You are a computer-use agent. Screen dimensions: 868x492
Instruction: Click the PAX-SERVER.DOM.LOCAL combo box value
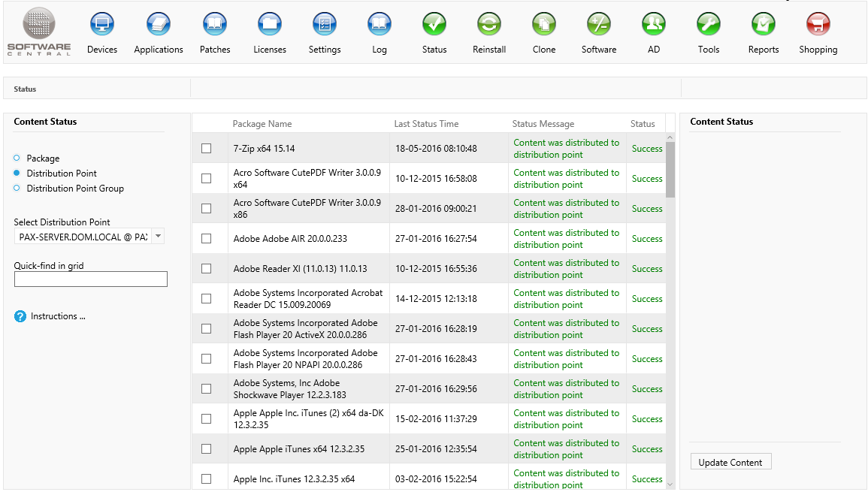coord(83,237)
